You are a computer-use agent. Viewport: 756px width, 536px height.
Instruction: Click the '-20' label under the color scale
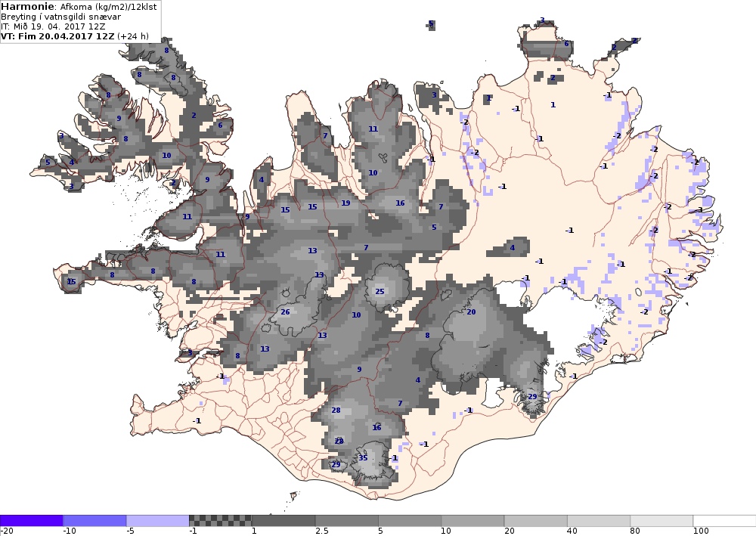pyautogui.click(x=7, y=531)
